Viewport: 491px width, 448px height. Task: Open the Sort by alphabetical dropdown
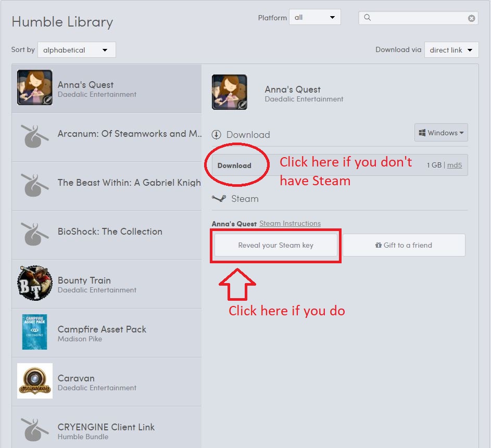point(77,50)
